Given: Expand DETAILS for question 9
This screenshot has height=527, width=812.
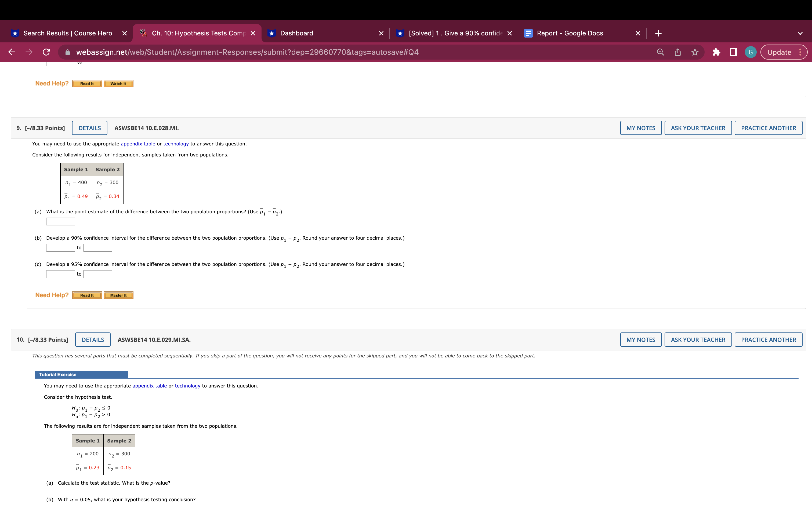Looking at the screenshot, I should [89, 128].
